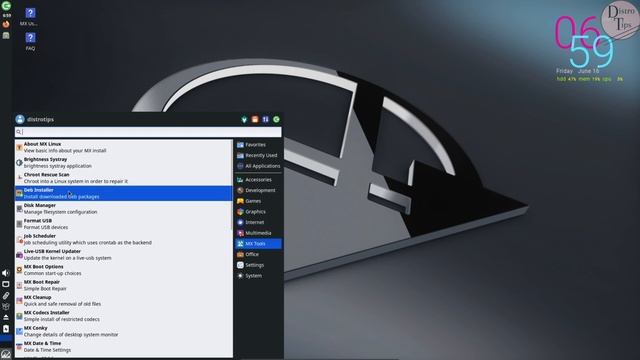Select the Favorites category
640x360 pixels.
pyautogui.click(x=258, y=144)
